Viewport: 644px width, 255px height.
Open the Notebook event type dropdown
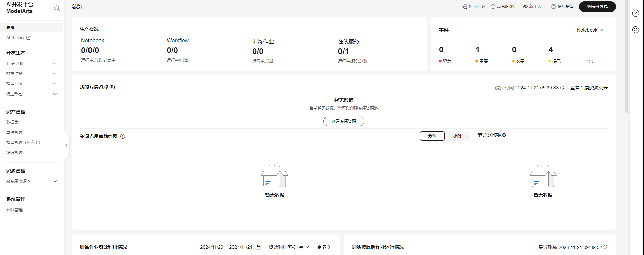tap(590, 30)
